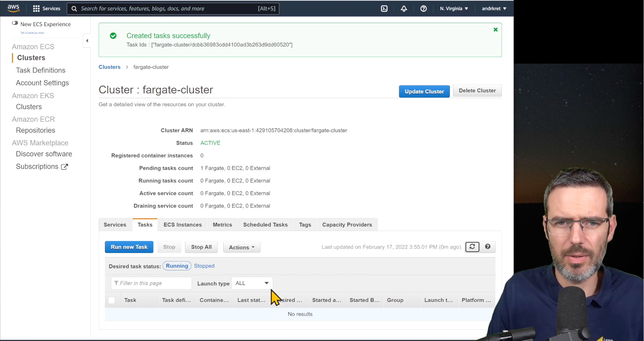Switch to the Scheduled Tasks tab
This screenshot has width=644, height=341.
266,225
